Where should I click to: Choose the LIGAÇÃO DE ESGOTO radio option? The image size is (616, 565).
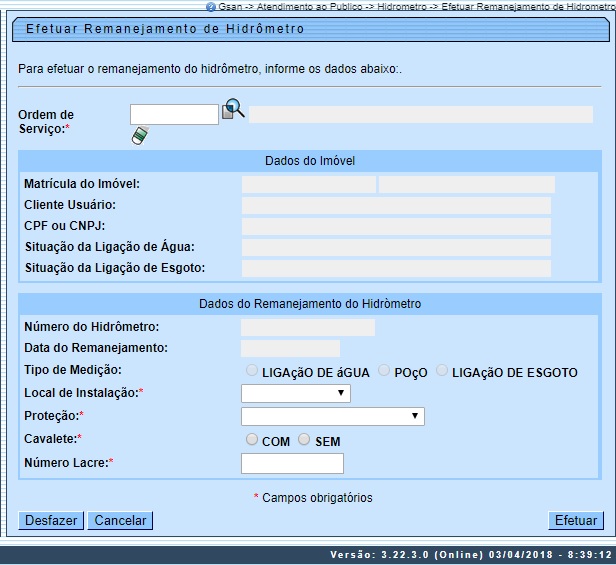[443, 372]
